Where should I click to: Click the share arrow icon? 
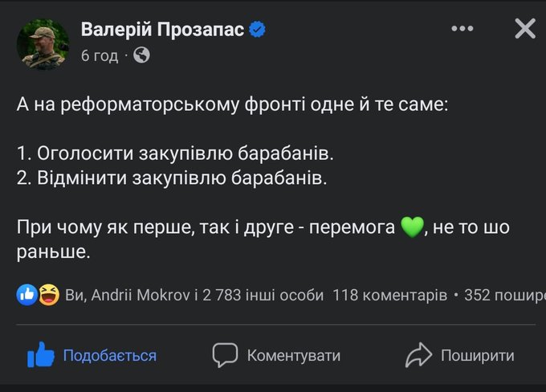point(418,354)
